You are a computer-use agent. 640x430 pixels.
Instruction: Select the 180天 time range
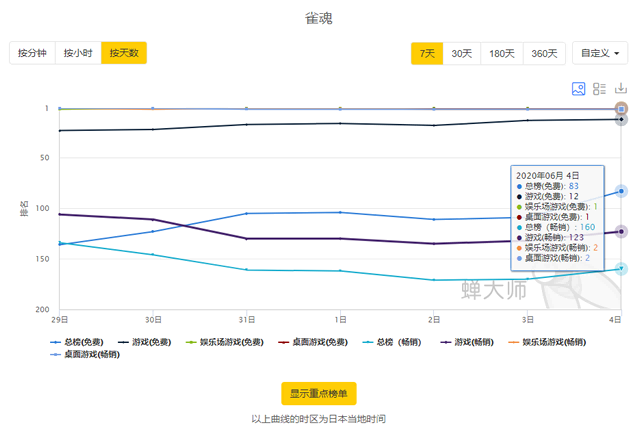pyautogui.click(x=502, y=53)
